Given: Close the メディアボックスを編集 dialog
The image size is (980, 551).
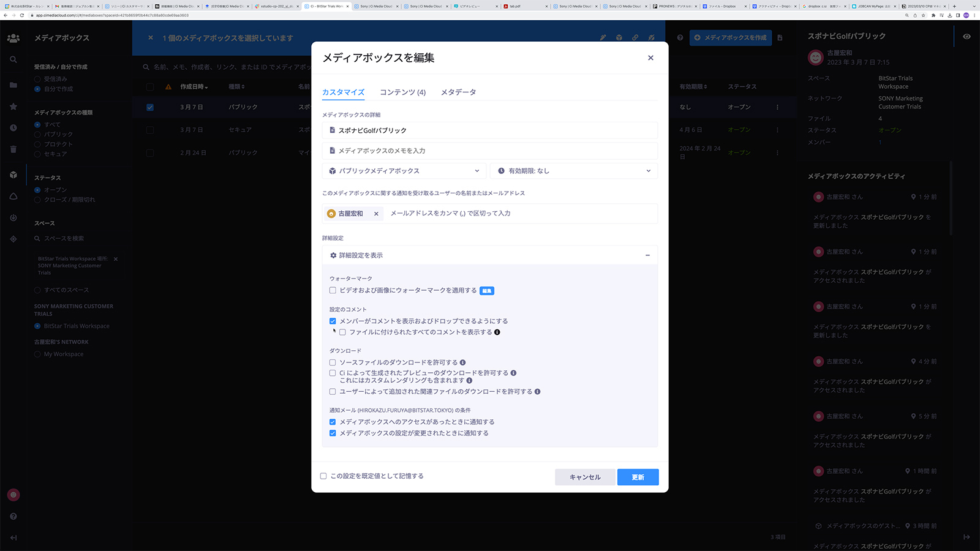Looking at the screenshot, I should (650, 58).
